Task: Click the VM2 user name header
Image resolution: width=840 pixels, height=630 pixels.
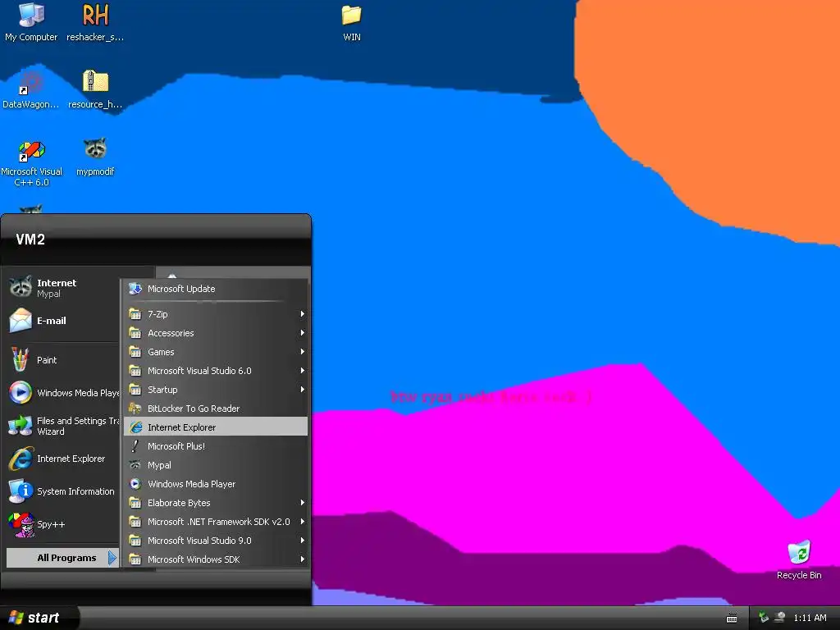Action: (30, 239)
